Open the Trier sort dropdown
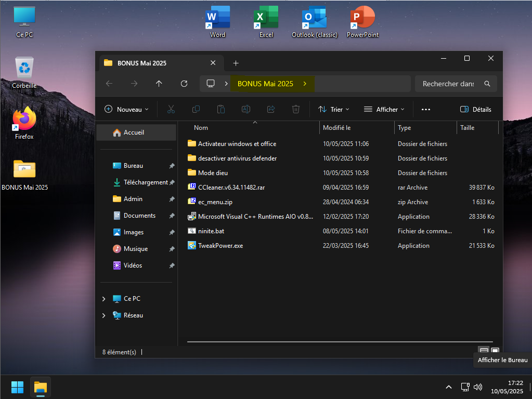This screenshot has height=399, width=532. 333,109
